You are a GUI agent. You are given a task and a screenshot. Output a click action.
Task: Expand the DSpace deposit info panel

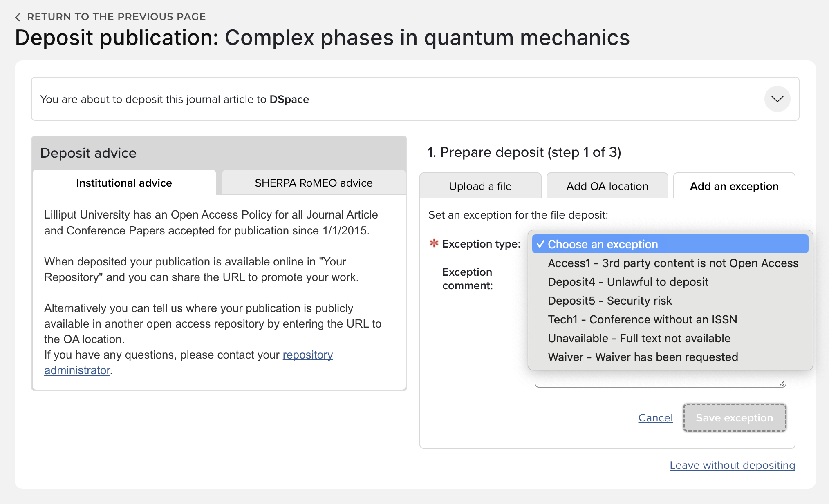click(x=777, y=99)
